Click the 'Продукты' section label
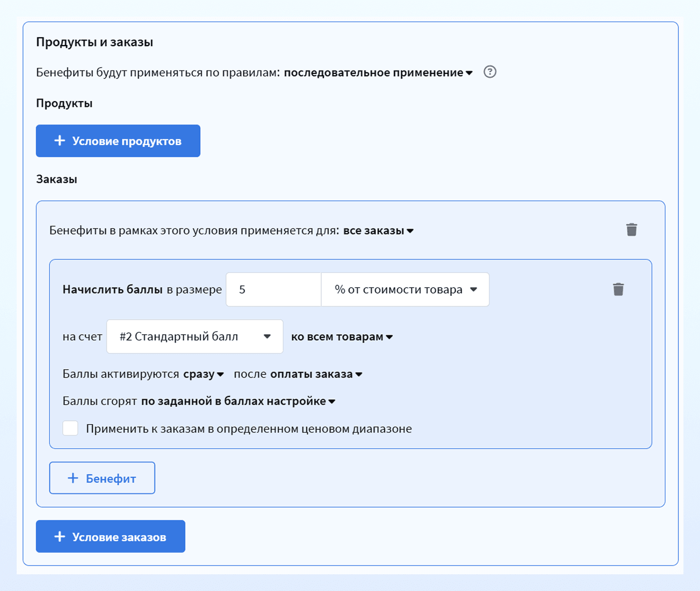Image resolution: width=700 pixels, height=591 pixels. click(x=64, y=103)
